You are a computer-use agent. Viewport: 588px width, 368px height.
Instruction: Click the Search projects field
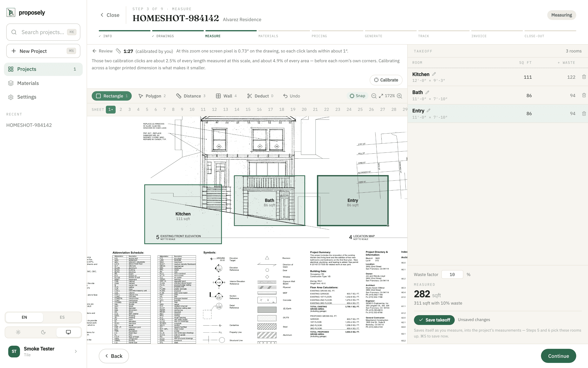(x=43, y=32)
